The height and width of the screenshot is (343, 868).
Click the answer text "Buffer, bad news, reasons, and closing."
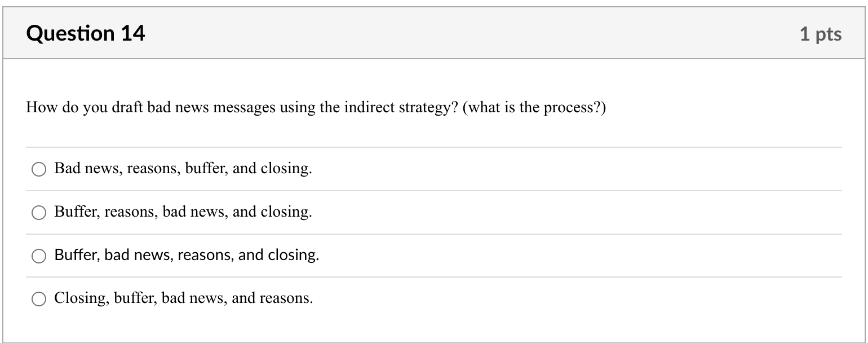[186, 255]
